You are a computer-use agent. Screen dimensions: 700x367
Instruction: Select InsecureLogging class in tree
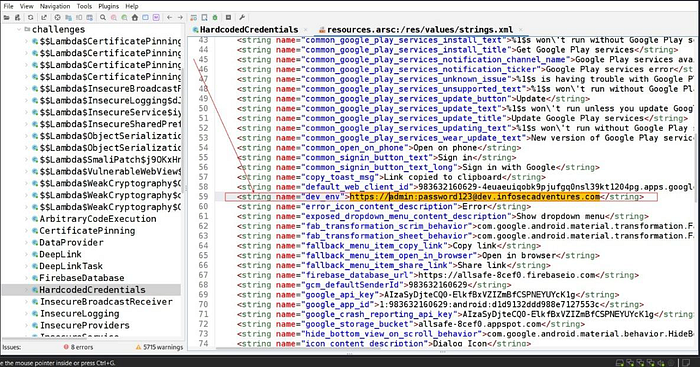coord(79,314)
